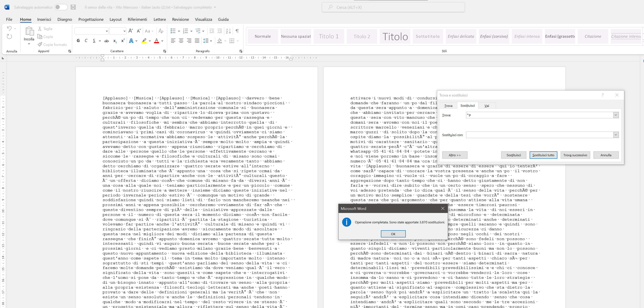Image resolution: width=644 pixels, height=308 pixels.
Task: Expand the Sostituisci con dropdown arrow
Action: coord(616,135)
